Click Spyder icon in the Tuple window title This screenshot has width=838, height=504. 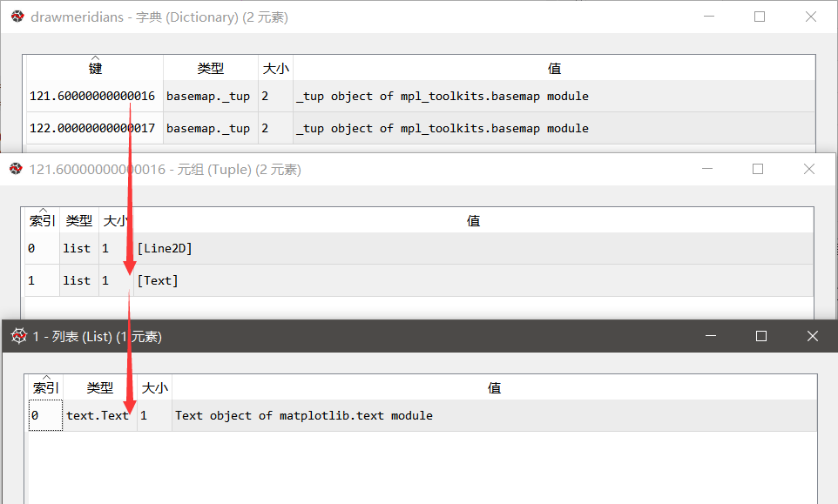point(16,169)
